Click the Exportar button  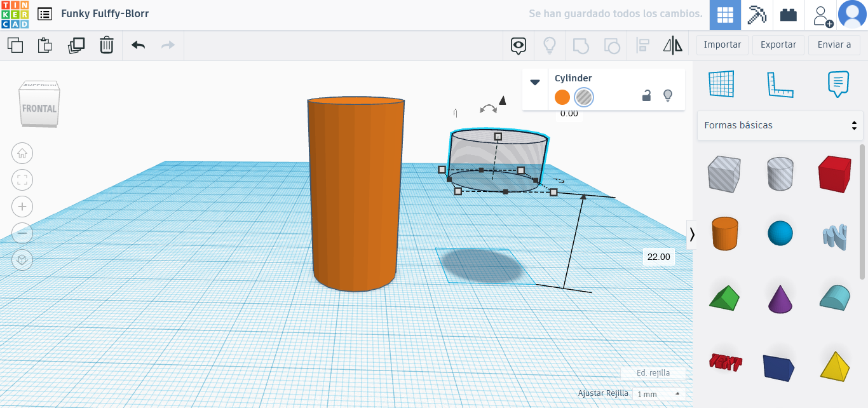pyautogui.click(x=778, y=45)
